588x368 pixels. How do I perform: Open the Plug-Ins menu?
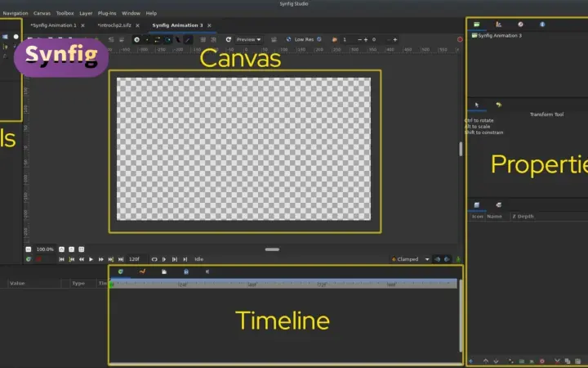pyautogui.click(x=107, y=13)
